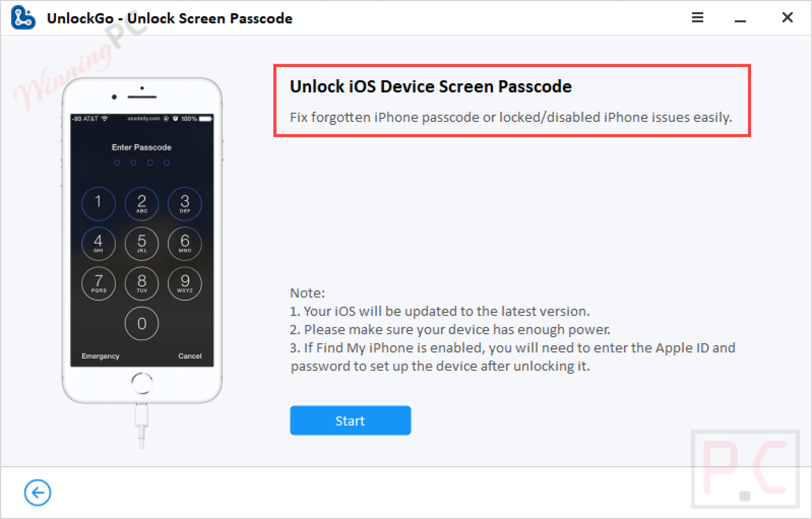
Task: Click the battery indicator on the phone illustration
Action: [206, 118]
